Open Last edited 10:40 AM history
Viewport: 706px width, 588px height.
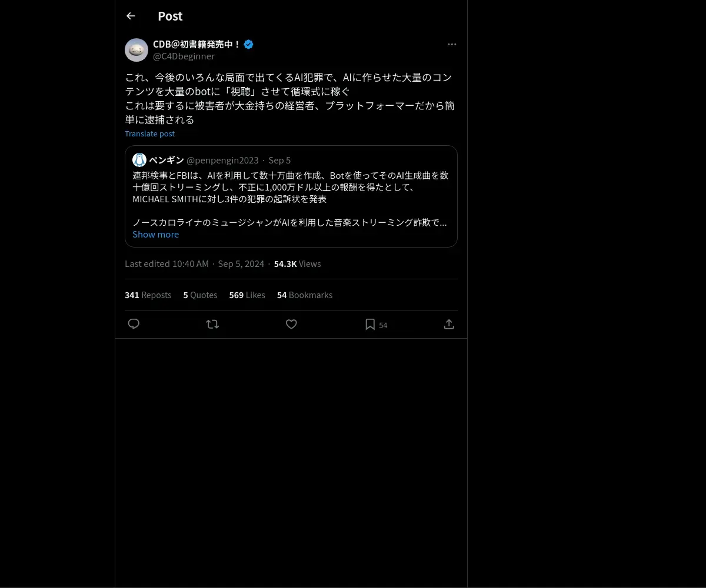(x=166, y=264)
